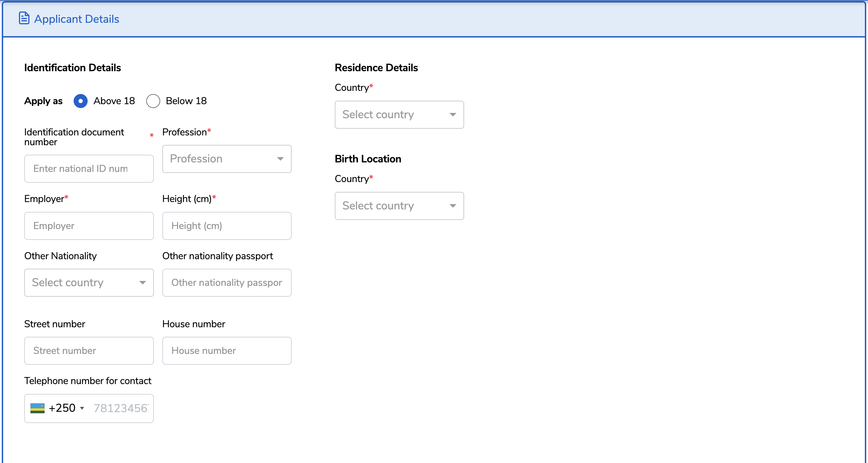Select the Above 18 radio button
868x463 pixels.
(x=81, y=101)
